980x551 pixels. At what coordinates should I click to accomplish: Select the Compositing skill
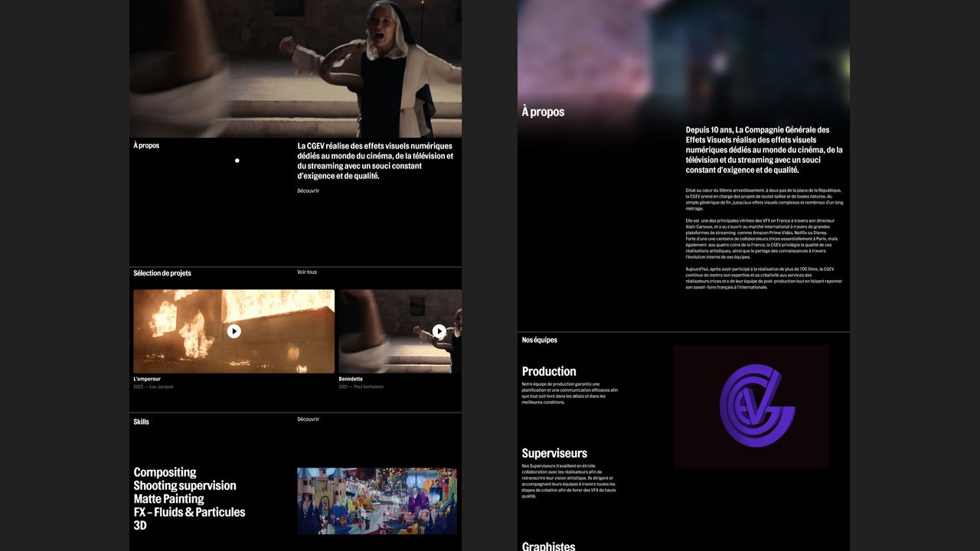[165, 472]
